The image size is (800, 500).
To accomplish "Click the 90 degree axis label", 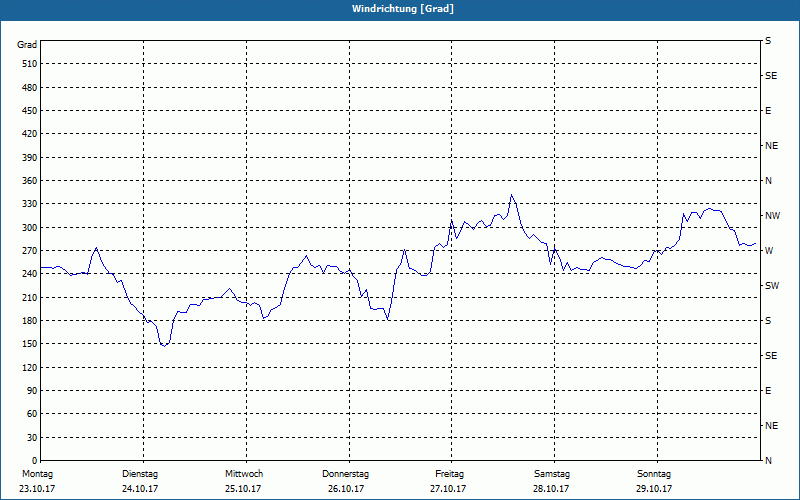I will tap(32, 391).
